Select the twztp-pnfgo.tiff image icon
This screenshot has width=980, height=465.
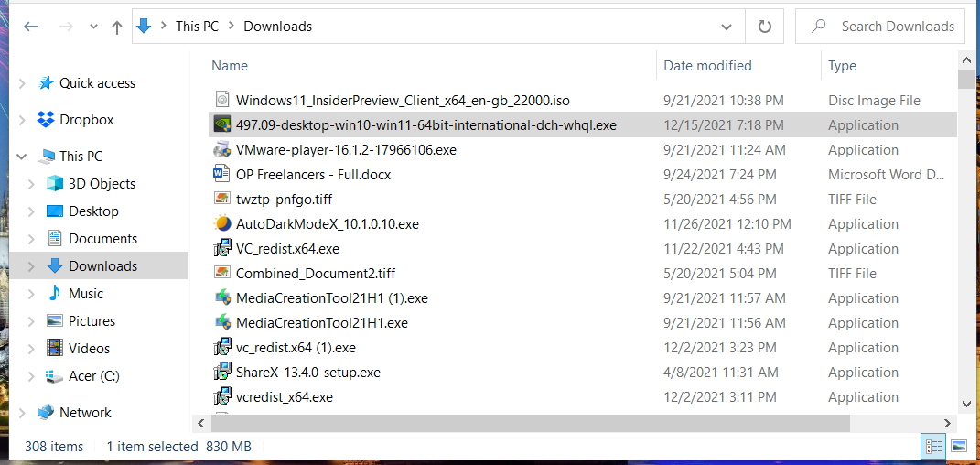[x=221, y=200]
